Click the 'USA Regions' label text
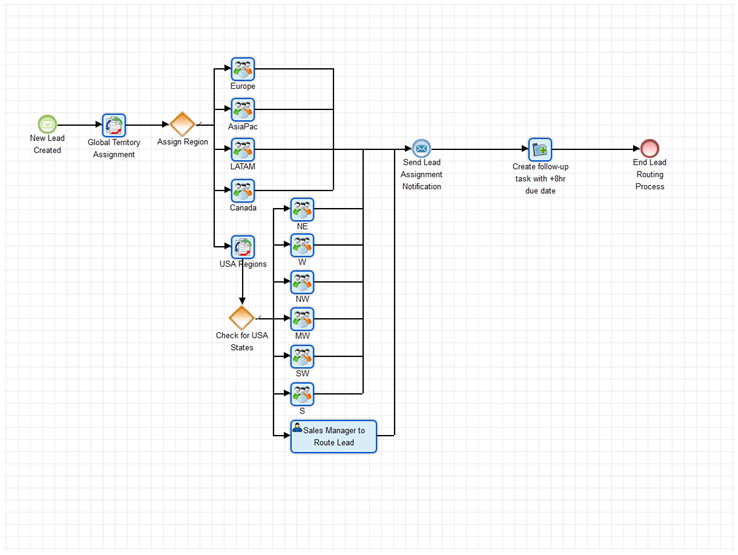This screenshot has width=738, height=555. pyautogui.click(x=243, y=264)
